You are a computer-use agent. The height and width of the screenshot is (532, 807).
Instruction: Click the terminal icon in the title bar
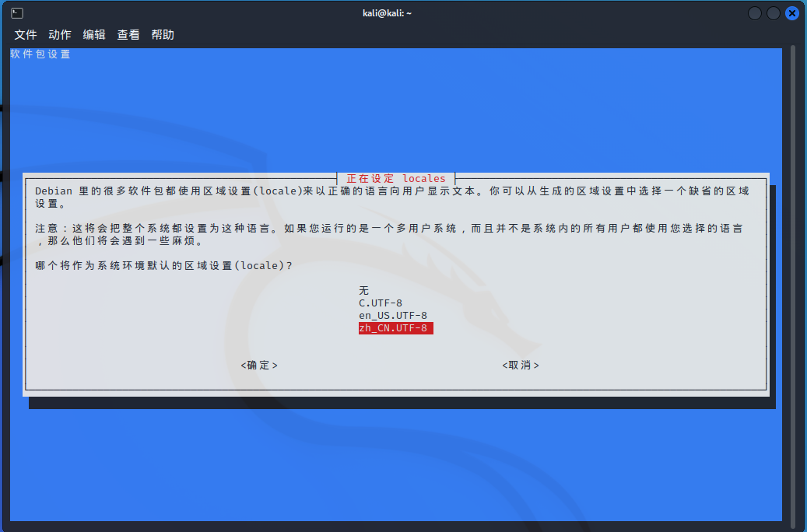[x=17, y=13]
